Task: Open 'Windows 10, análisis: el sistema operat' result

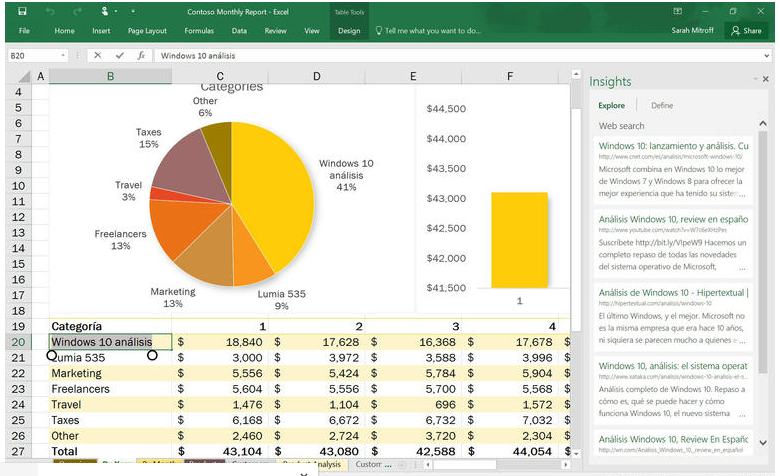Action: (x=673, y=366)
